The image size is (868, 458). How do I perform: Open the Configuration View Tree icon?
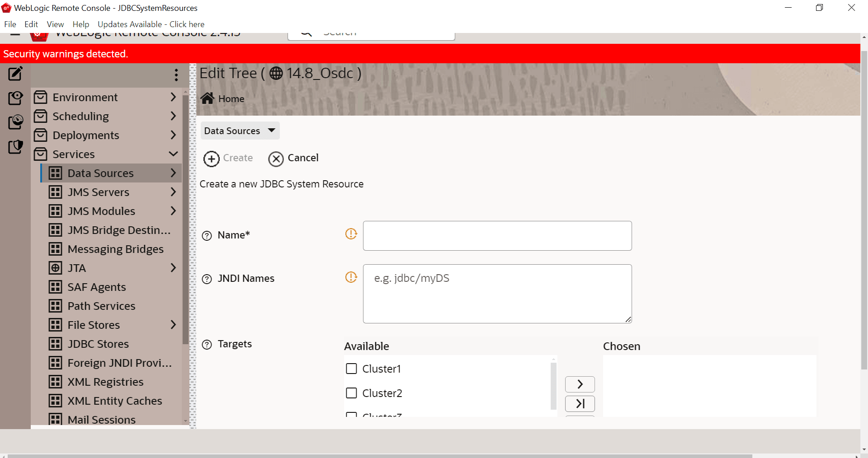point(15,98)
